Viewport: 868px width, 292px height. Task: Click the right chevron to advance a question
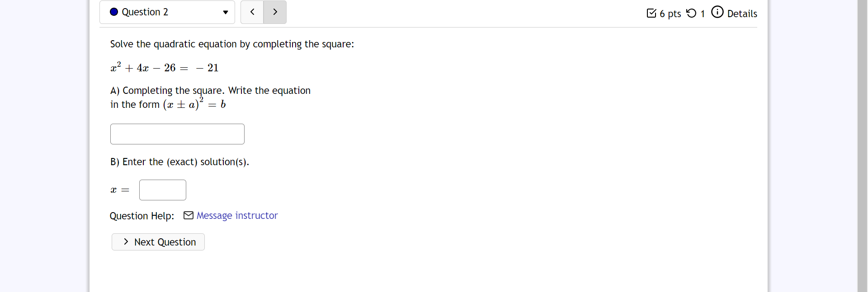click(274, 12)
